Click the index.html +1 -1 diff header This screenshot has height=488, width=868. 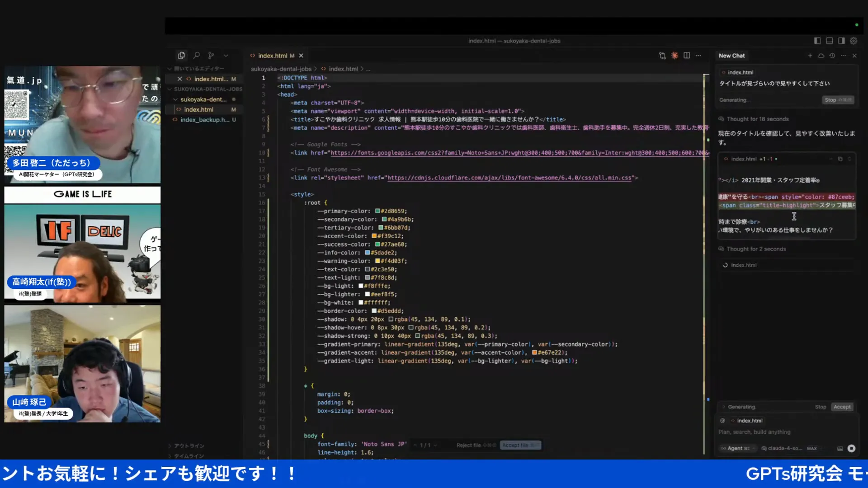pyautogui.click(x=750, y=159)
